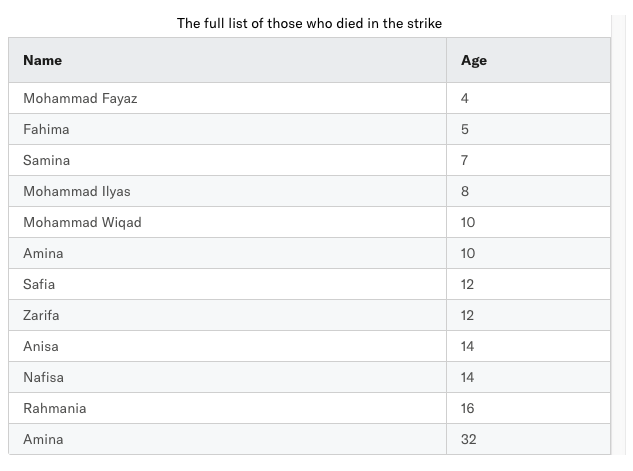Select the Amina row aged 10
633x471 pixels.
coord(309,253)
